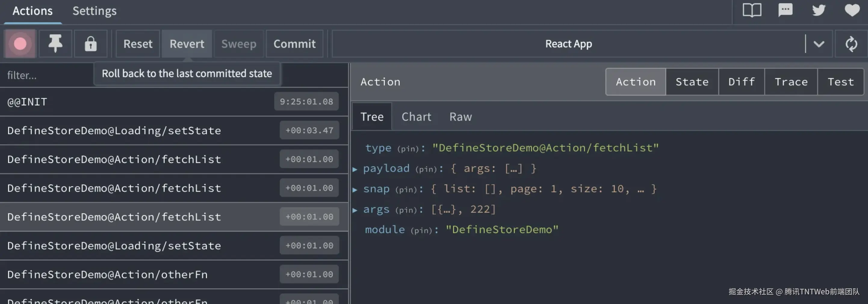This screenshot has width=868, height=304.
Task: Select the Test inspector view
Action: coord(841,82)
